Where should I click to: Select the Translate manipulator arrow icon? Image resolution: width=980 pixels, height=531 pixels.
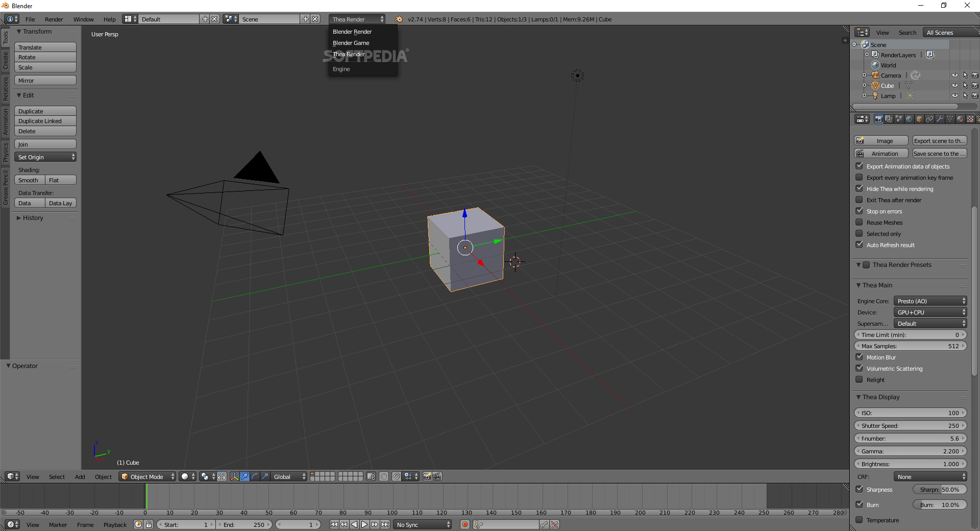click(244, 476)
